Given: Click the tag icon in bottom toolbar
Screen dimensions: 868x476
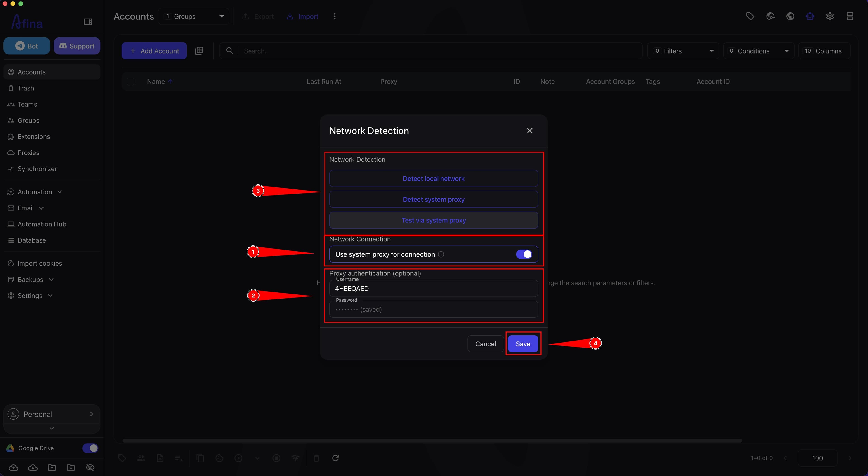Looking at the screenshot, I should (122, 458).
